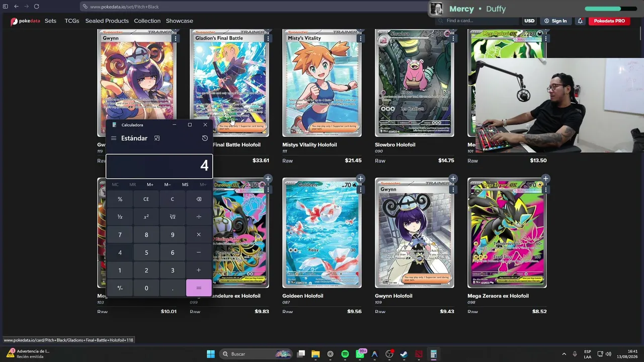Open the Goldeen card image

(322, 233)
